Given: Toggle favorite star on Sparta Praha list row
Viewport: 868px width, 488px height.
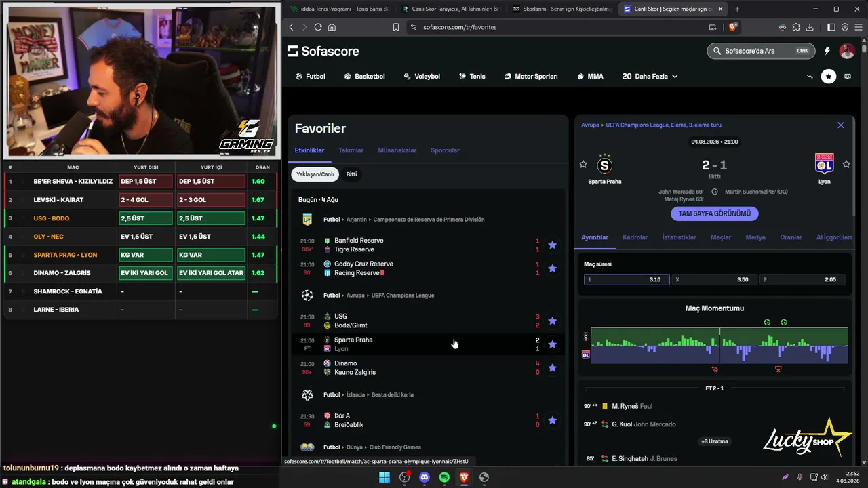Looking at the screenshot, I should pyautogui.click(x=552, y=344).
